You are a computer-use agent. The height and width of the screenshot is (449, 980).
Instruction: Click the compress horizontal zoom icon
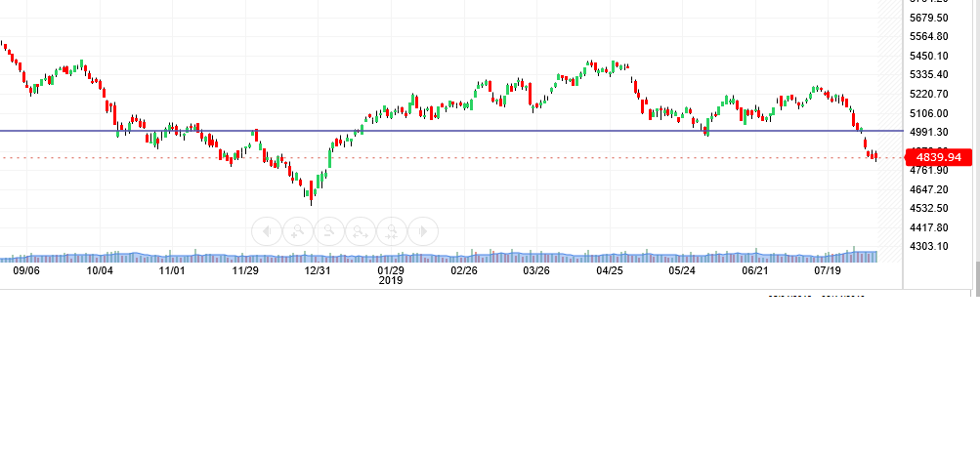pyautogui.click(x=392, y=231)
